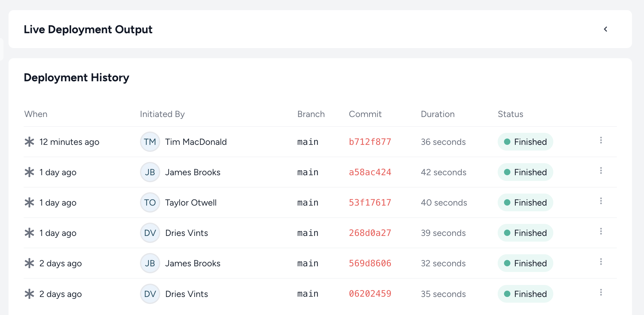Click kebab menu on the 268d0a27 deployment

pos(601,232)
